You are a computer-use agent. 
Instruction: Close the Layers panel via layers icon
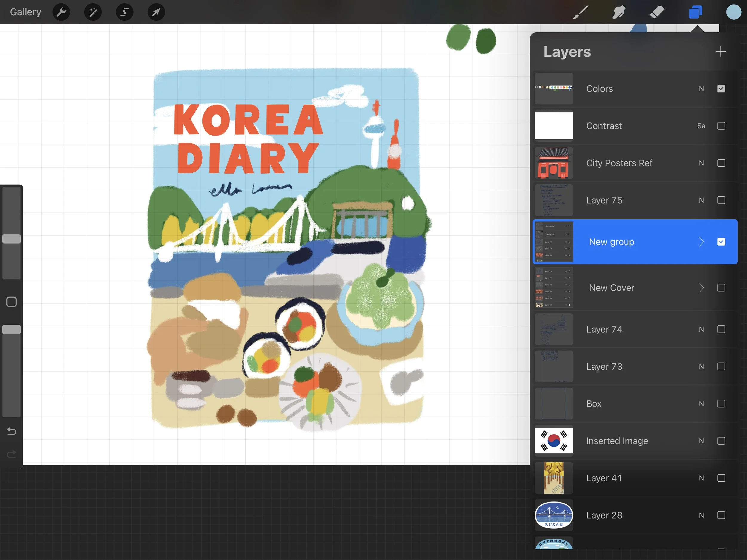tap(695, 13)
